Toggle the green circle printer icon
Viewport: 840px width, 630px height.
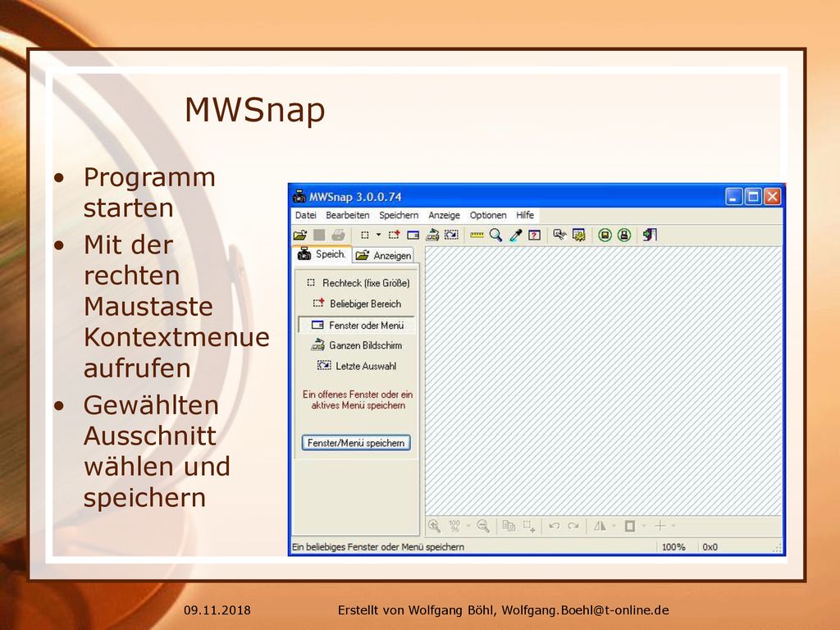(x=624, y=235)
